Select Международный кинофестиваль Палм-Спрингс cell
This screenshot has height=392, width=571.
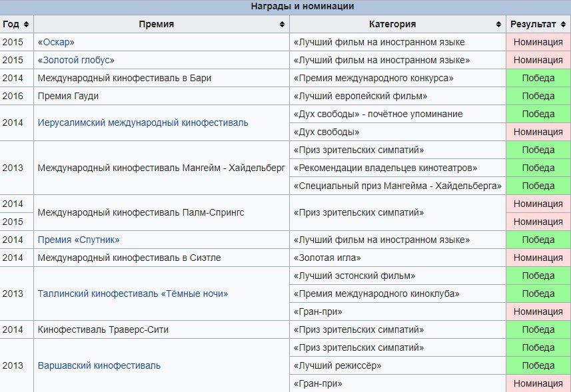162,213
